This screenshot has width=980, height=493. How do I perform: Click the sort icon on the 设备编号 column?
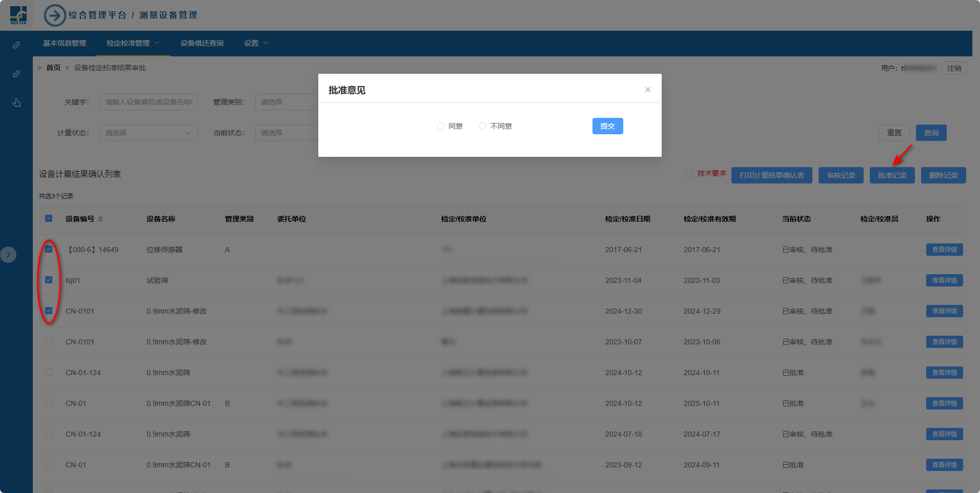coord(100,219)
